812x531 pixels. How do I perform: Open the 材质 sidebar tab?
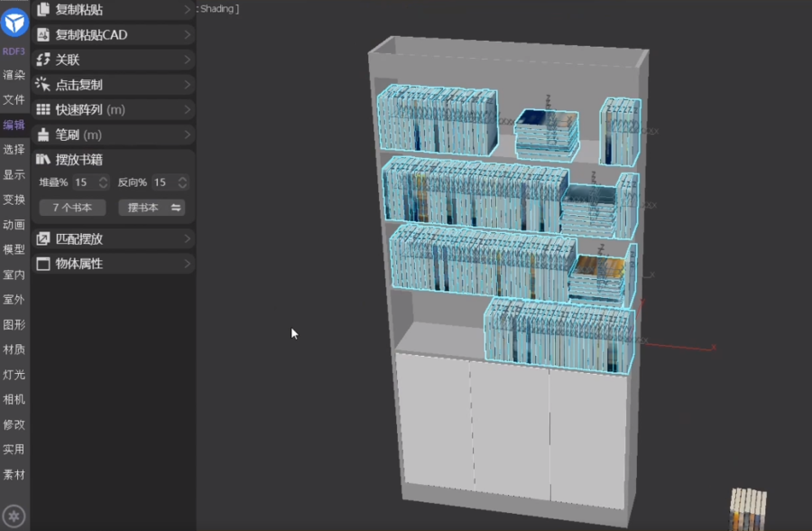[14, 349]
